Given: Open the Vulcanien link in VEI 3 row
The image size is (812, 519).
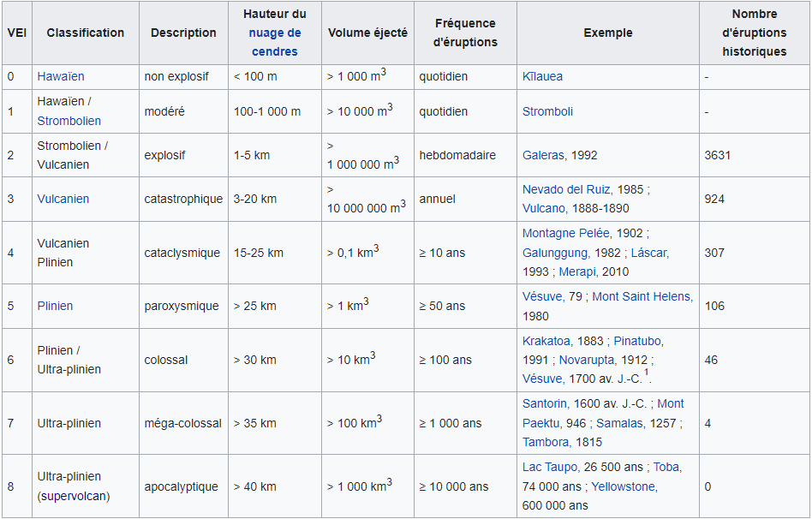Looking at the screenshot, I should [63, 199].
